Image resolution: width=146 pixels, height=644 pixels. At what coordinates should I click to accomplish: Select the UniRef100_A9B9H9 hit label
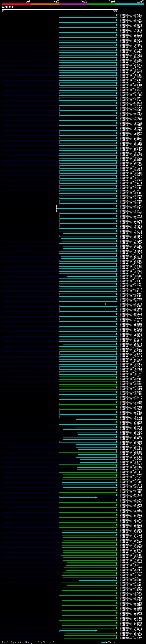[x=131, y=392]
